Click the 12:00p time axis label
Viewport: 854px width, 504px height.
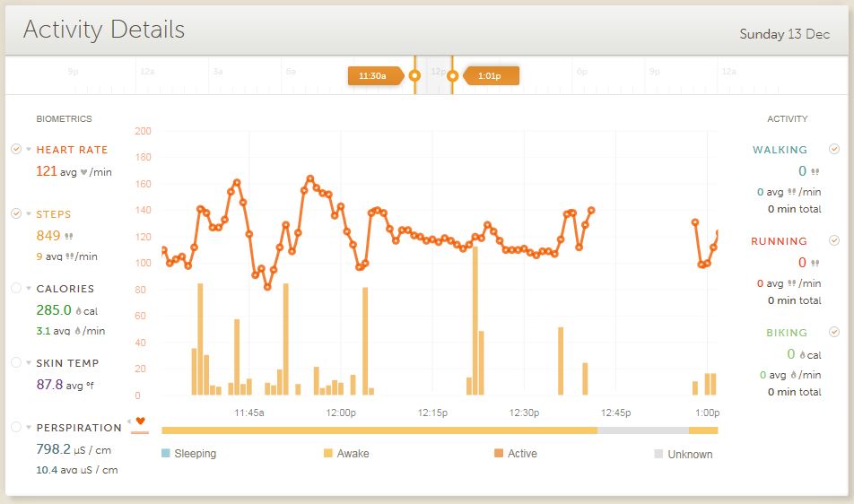point(341,413)
